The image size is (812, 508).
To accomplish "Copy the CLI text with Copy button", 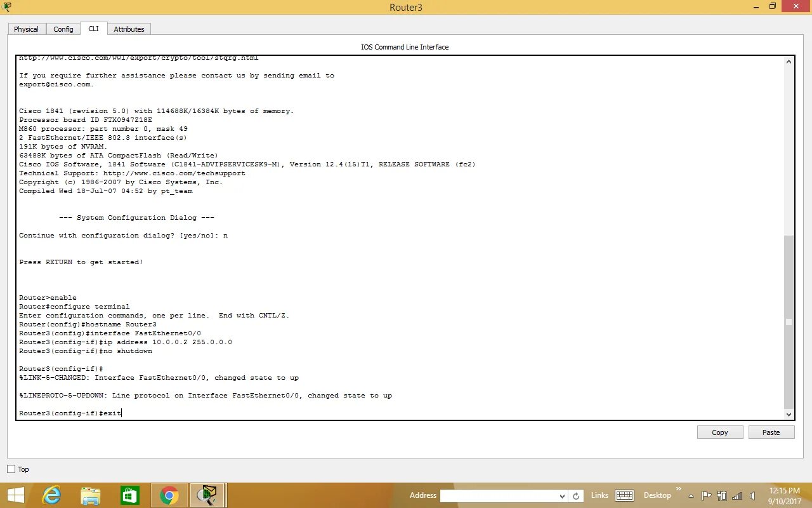I will (x=720, y=432).
